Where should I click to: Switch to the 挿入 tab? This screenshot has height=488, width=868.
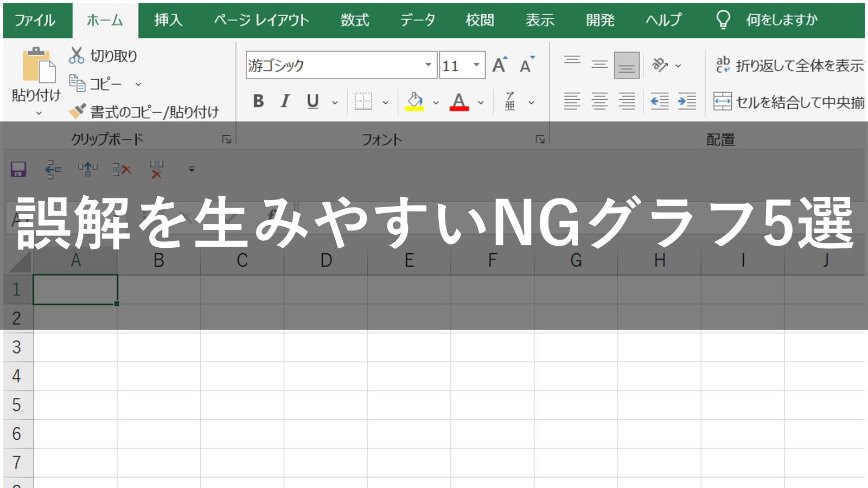pos(168,20)
